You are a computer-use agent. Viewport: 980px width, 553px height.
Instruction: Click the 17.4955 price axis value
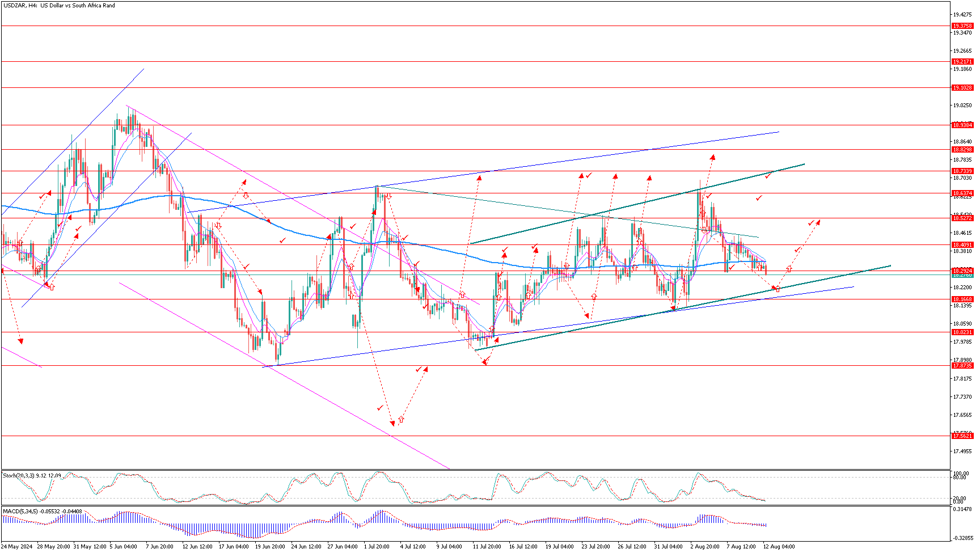pos(962,451)
